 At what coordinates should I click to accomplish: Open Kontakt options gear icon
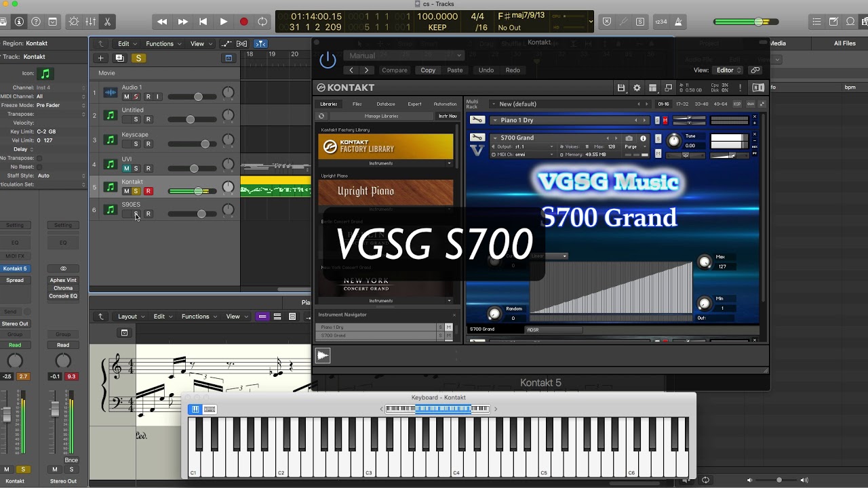(x=637, y=87)
